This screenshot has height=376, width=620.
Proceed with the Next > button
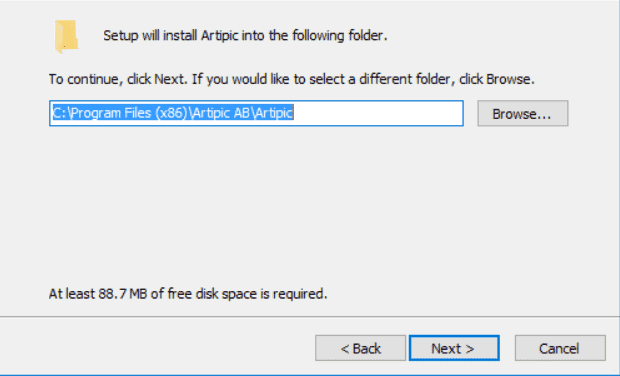pos(454,348)
